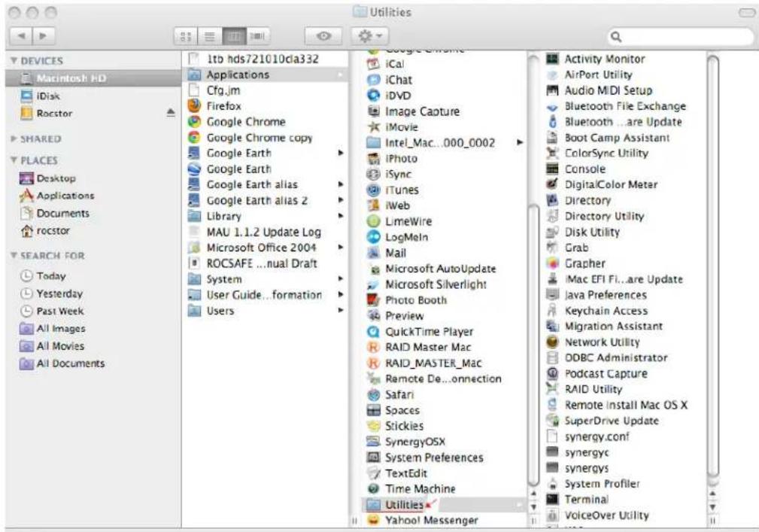Click the Utilities column scrollbar
Screen dimensions: 759x532
click(712, 266)
